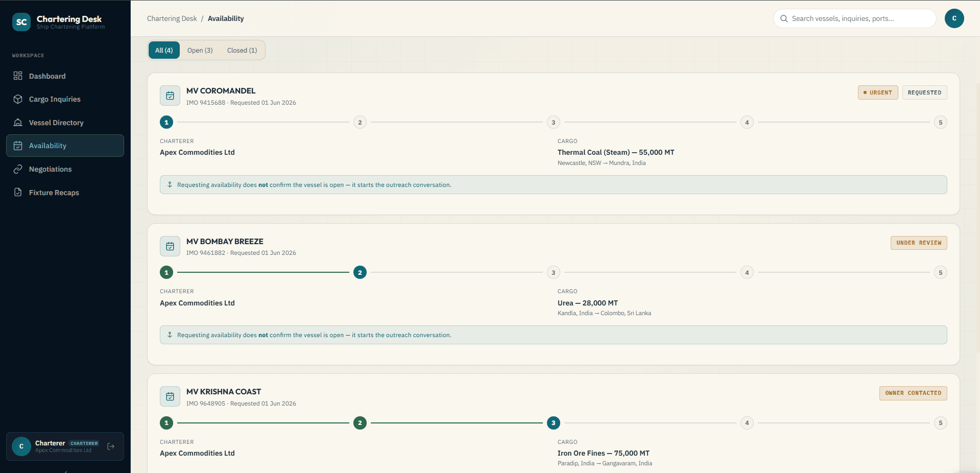Click step 3 on MV KRISHNA COAST progress
Viewport: 980px width, 473px height.
click(x=554, y=423)
